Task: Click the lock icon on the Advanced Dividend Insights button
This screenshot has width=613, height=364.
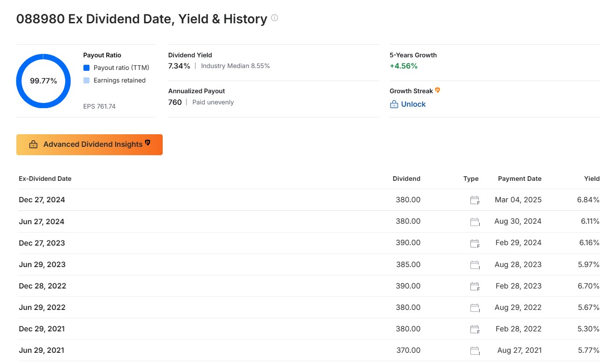Action: click(x=33, y=144)
